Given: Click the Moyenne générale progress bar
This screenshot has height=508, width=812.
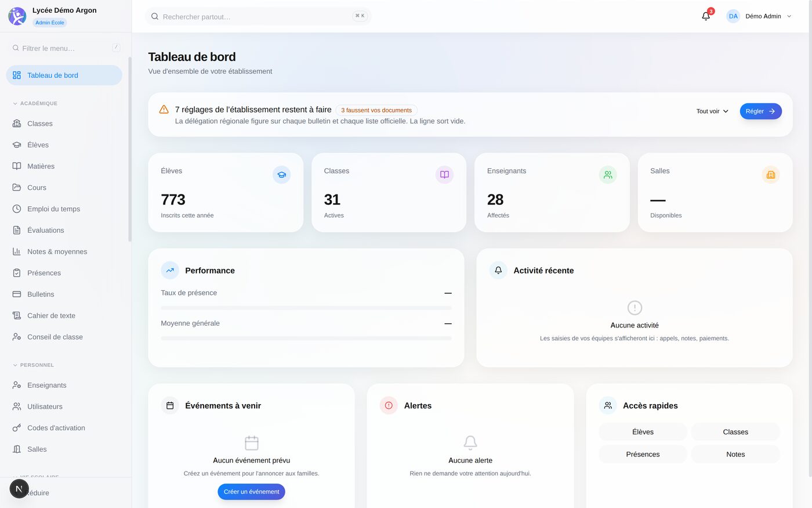Looking at the screenshot, I should click(x=306, y=338).
